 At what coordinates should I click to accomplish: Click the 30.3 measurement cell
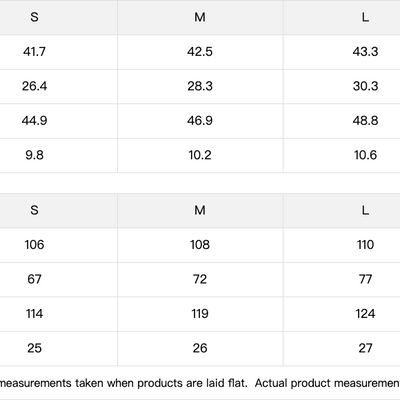tap(365, 86)
